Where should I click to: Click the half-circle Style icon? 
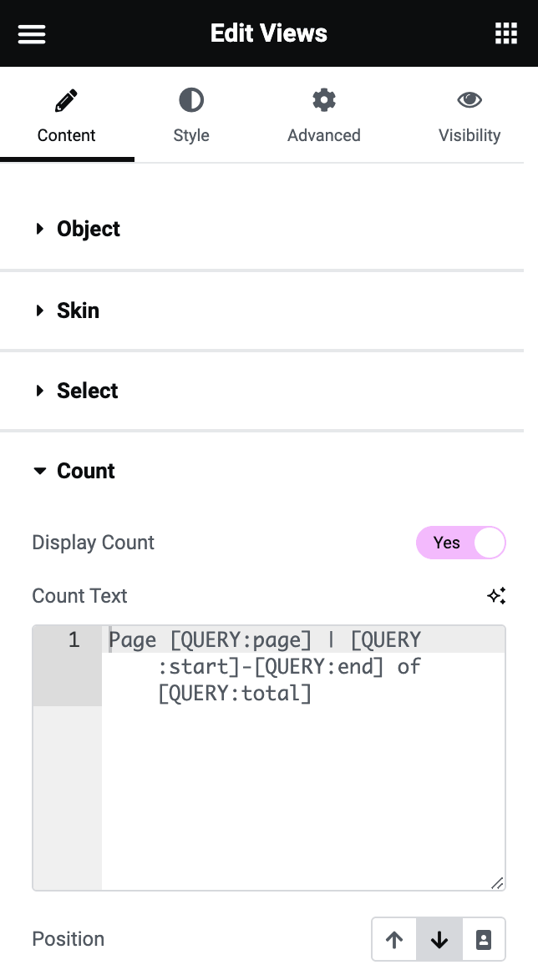pos(191,101)
